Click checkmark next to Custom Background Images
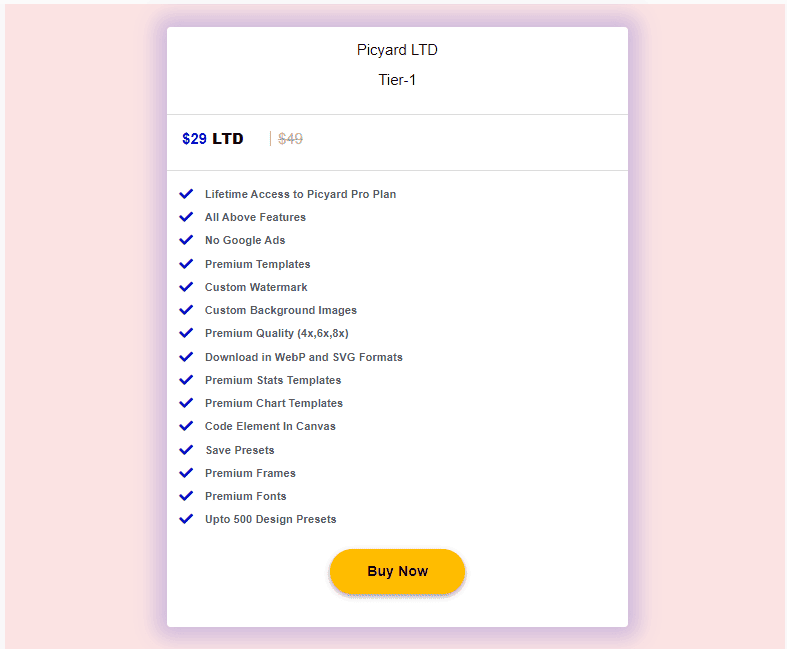This screenshot has height=649, width=787. pyautogui.click(x=186, y=310)
